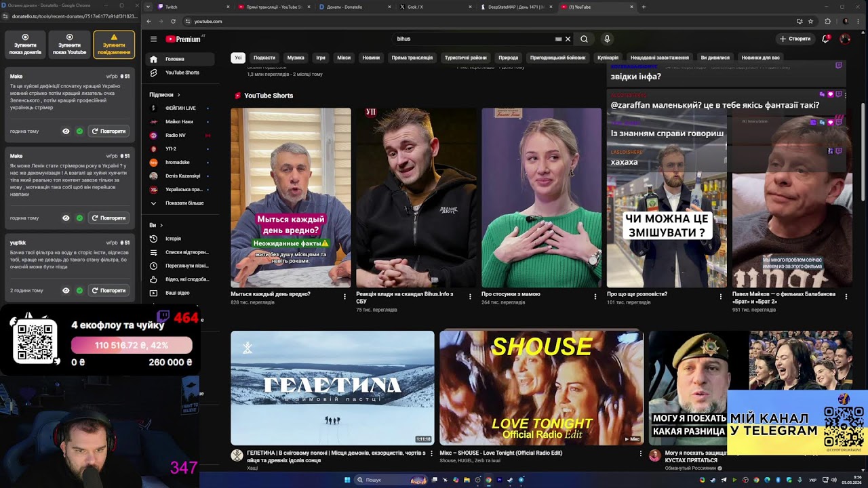Select the Кулінарія filter chip

point(608,58)
